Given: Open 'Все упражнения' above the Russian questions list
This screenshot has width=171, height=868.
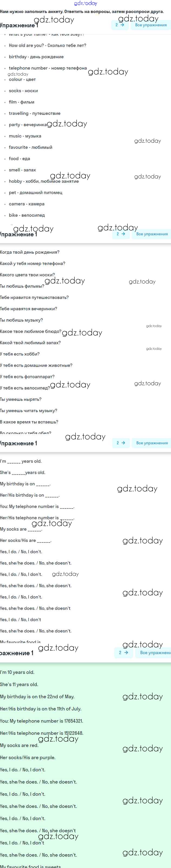Looking at the screenshot, I should tap(152, 234).
